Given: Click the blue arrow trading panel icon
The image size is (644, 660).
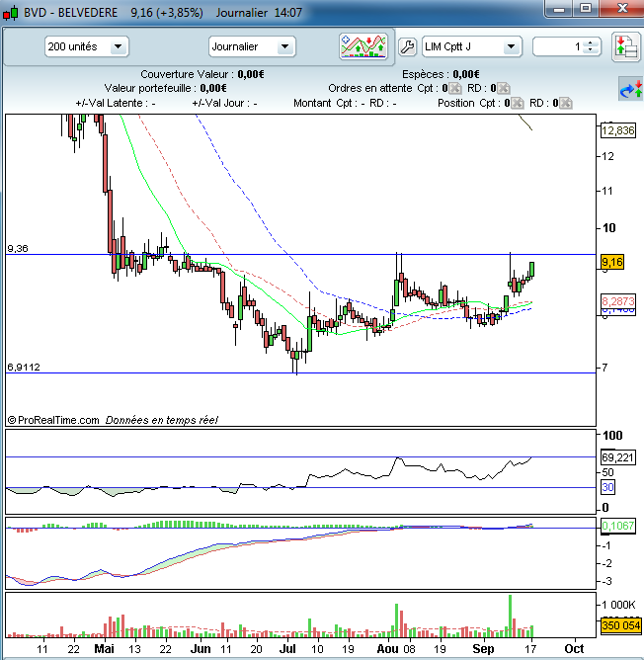Looking at the screenshot, I should [x=630, y=89].
